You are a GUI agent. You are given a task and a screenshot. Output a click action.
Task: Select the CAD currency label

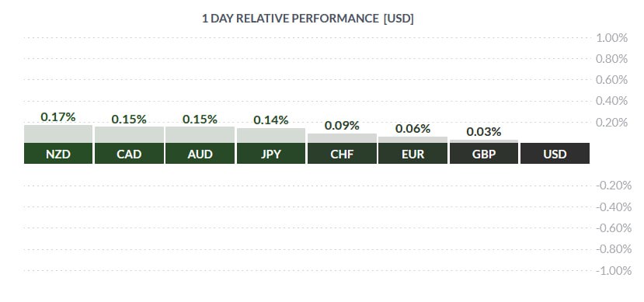click(x=130, y=154)
